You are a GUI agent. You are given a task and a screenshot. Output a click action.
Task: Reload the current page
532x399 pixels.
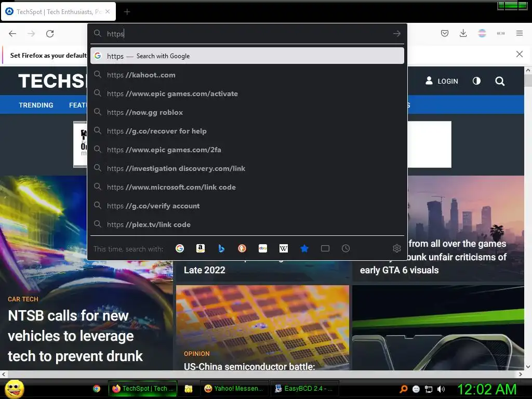click(x=50, y=34)
